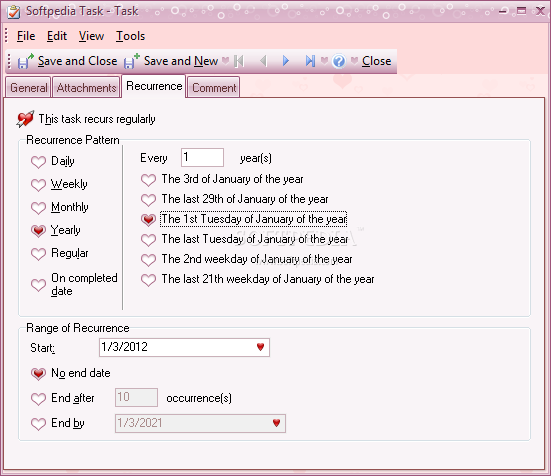Switch to the Comment tab
The width and height of the screenshot is (551, 476).
(214, 87)
